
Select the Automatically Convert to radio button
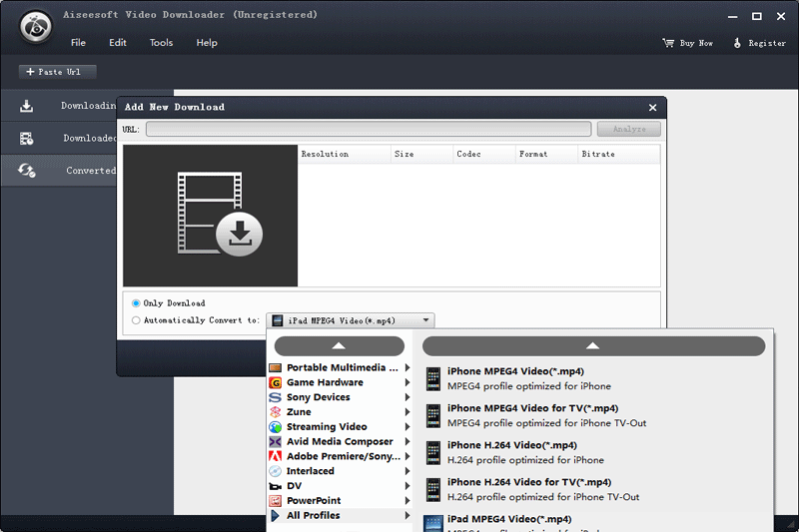pyautogui.click(x=136, y=320)
